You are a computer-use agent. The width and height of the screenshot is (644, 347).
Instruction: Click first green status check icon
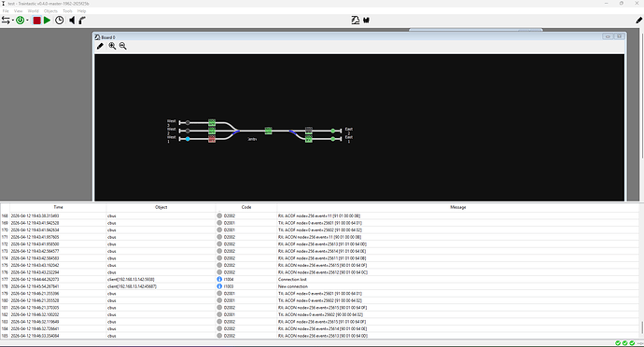[618, 343]
